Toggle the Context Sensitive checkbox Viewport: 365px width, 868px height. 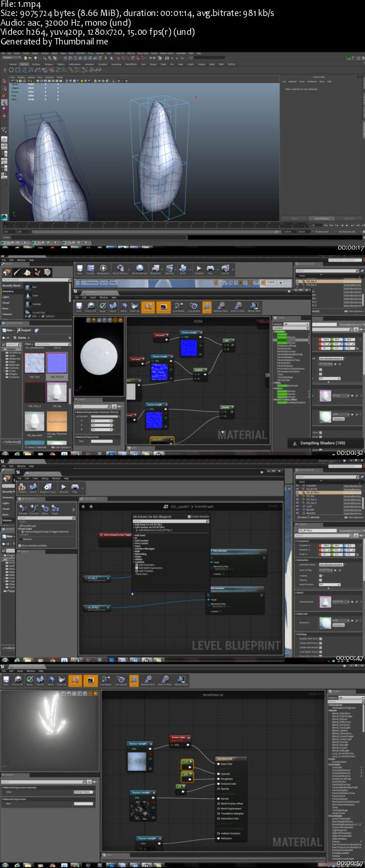tap(188, 516)
